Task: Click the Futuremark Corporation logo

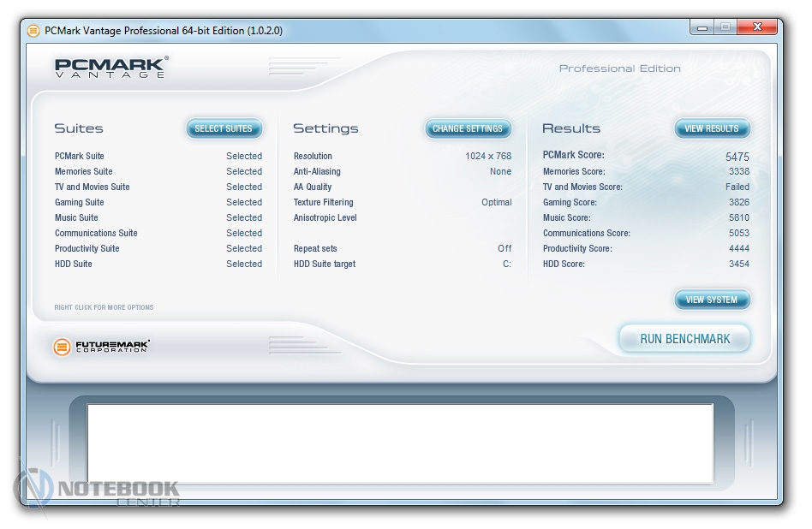Action: point(101,347)
